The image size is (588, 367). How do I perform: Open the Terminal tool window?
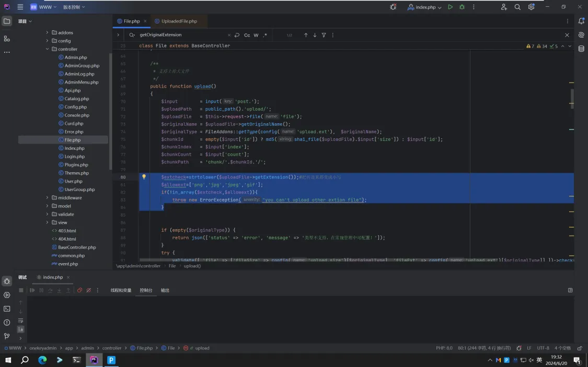click(7, 309)
